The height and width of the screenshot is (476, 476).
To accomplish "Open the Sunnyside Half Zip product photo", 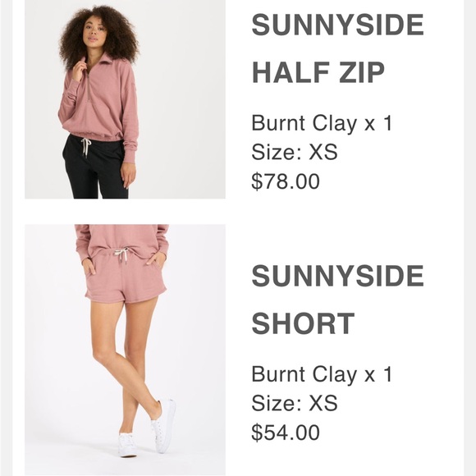I will (x=125, y=99).
